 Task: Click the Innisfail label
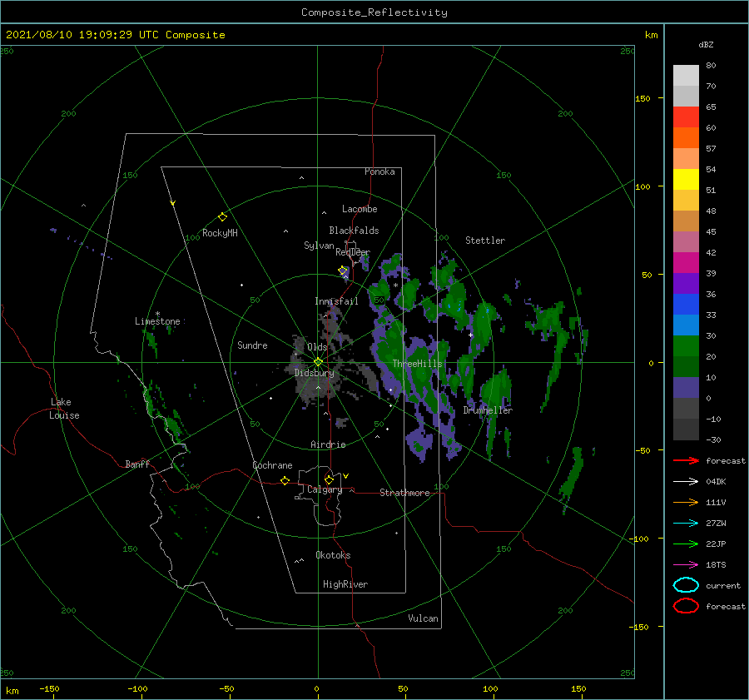coord(336,301)
